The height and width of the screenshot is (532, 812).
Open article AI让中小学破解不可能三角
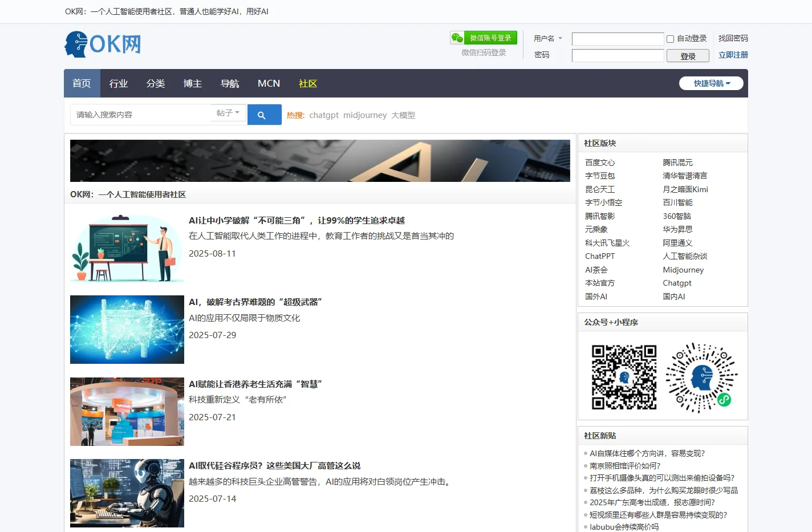coord(297,220)
